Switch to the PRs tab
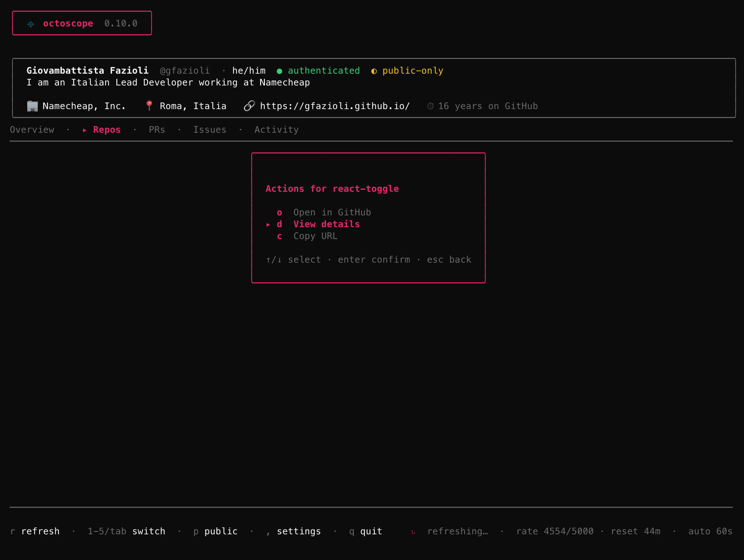 point(157,130)
